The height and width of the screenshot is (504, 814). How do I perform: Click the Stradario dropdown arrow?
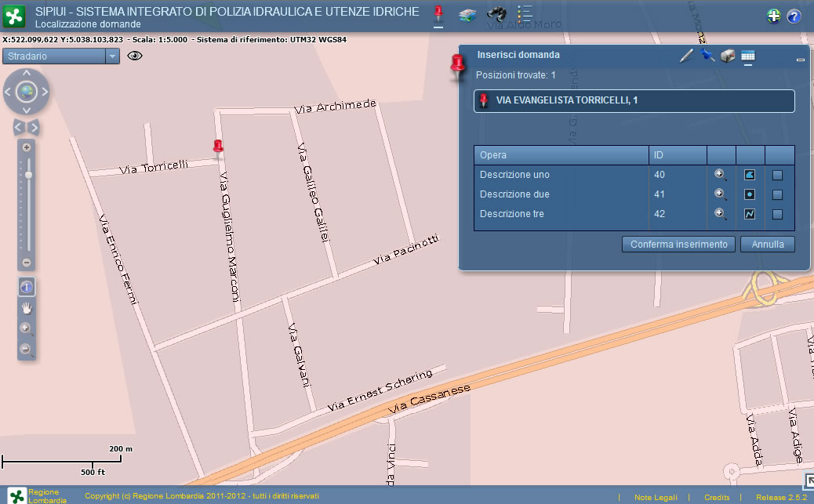[112, 56]
